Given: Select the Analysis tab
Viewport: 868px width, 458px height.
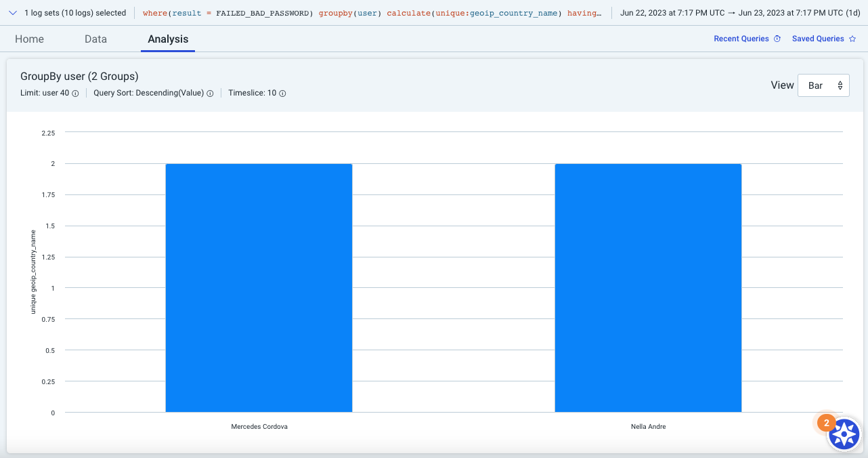Looking at the screenshot, I should pos(168,39).
